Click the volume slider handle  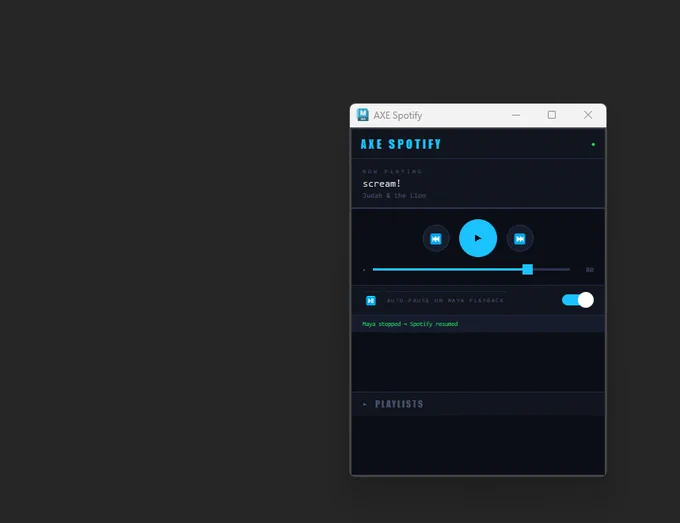point(527,269)
